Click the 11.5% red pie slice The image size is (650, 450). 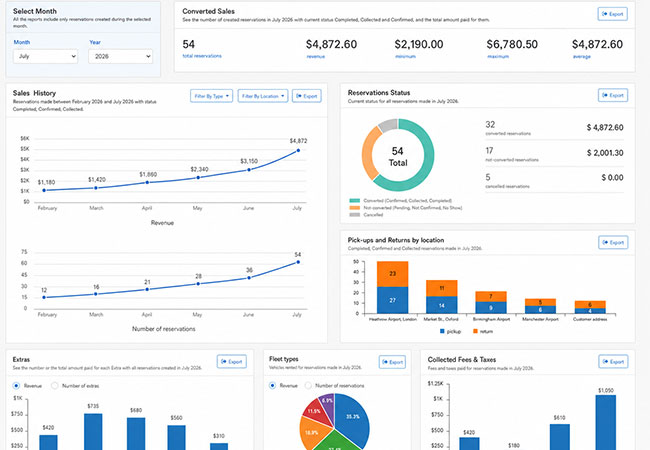tap(315, 411)
